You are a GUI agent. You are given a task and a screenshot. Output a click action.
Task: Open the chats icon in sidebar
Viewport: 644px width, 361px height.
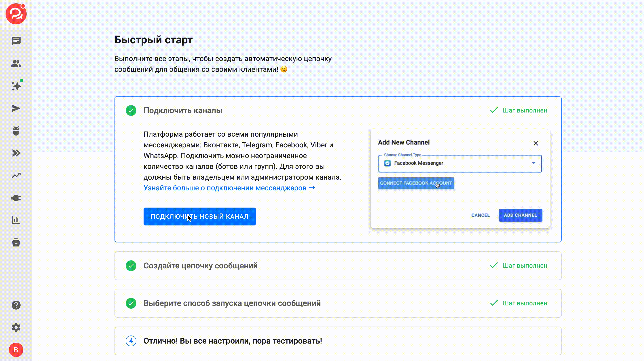point(16,41)
